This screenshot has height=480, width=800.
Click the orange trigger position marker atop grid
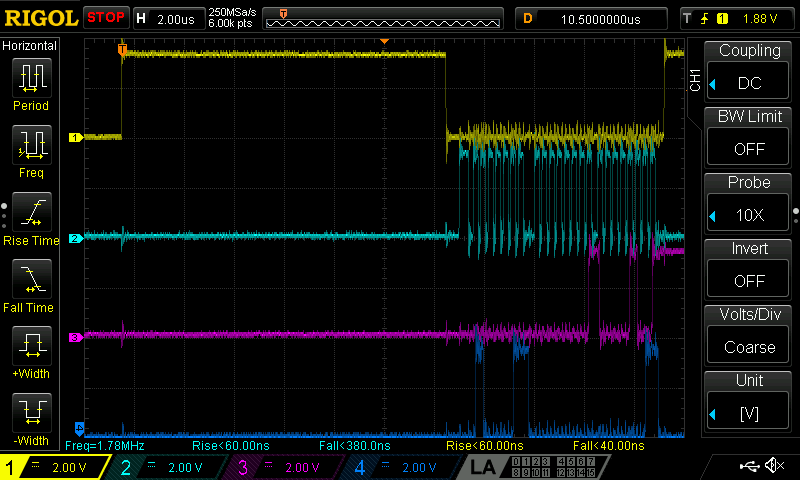coord(385,41)
